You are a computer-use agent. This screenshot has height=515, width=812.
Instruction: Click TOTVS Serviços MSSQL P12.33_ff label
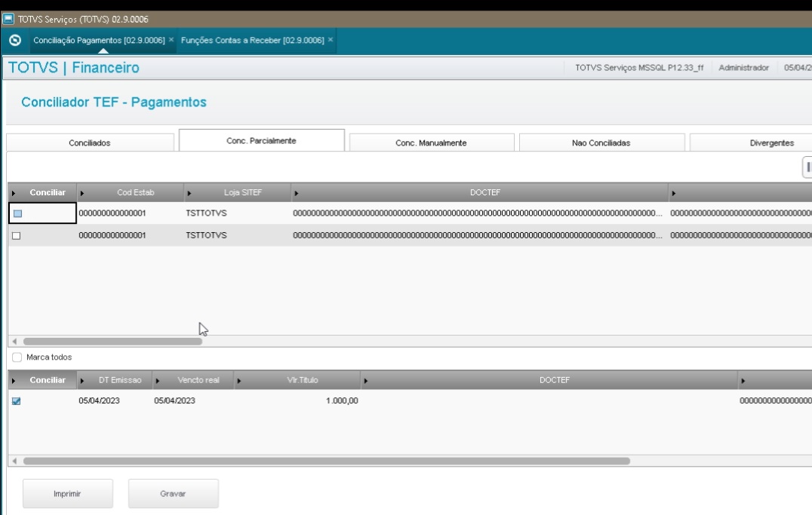tap(639, 68)
